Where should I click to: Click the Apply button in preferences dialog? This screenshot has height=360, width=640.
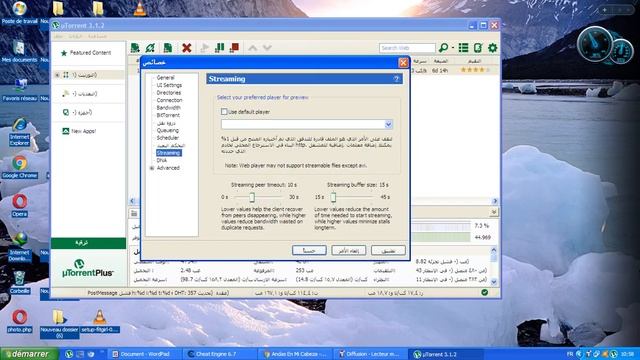point(388,250)
